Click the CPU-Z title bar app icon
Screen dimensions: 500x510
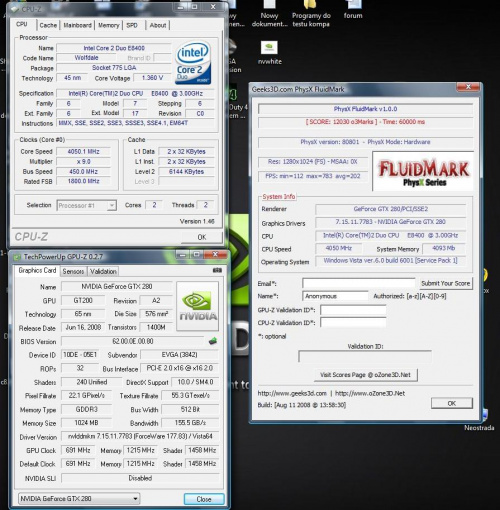point(14,9)
